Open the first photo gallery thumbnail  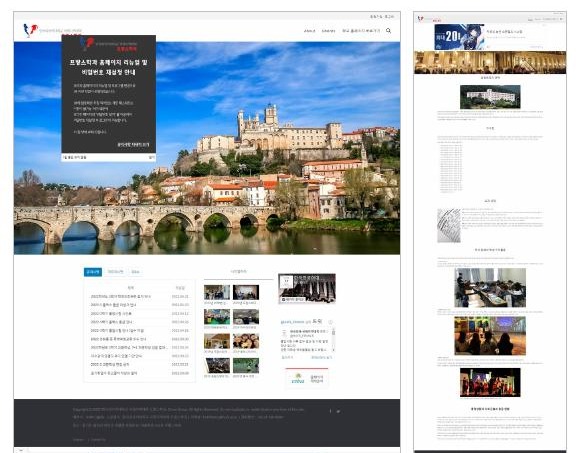coord(217,292)
